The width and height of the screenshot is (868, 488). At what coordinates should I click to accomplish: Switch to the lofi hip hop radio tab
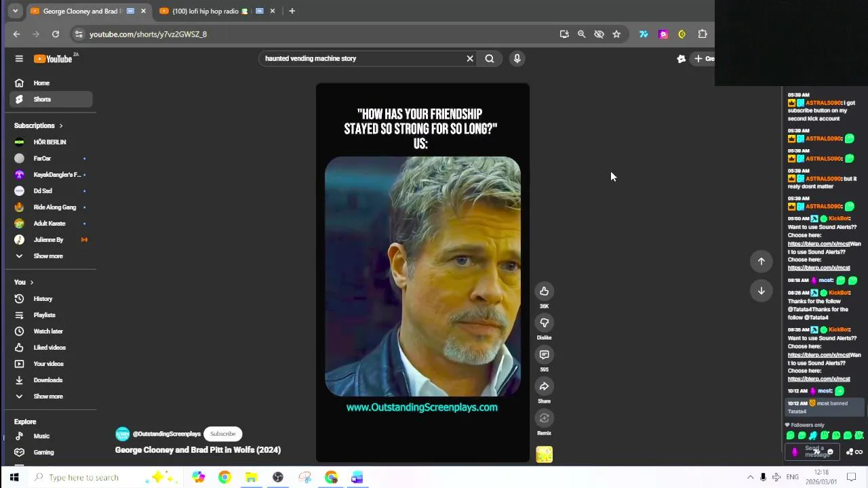[205, 11]
